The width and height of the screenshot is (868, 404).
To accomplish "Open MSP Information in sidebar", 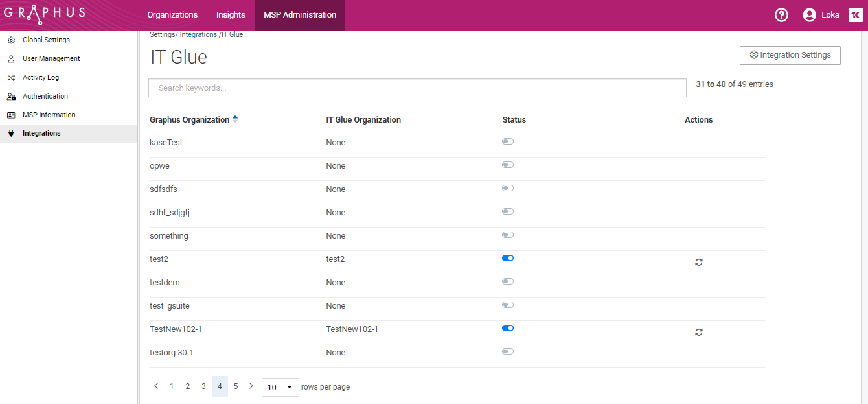I will pos(49,115).
